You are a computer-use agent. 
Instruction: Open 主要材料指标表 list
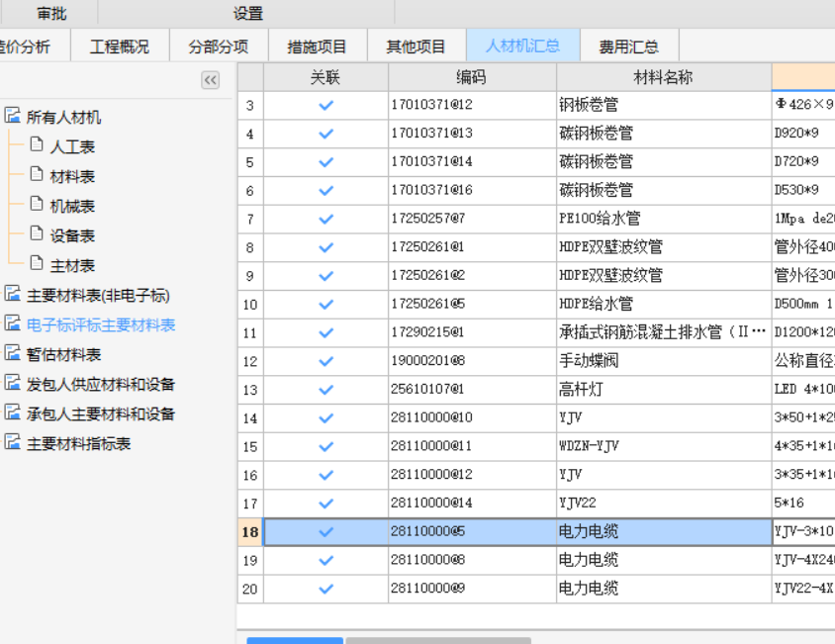click(x=79, y=444)
